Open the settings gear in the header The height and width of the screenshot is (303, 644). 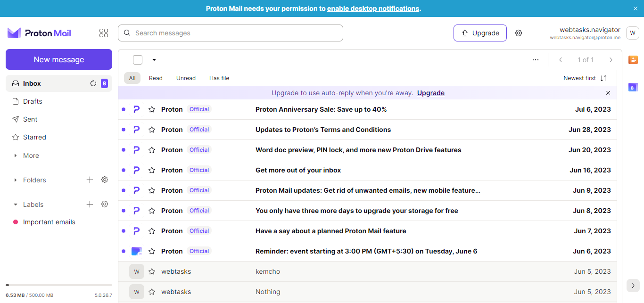519,33
